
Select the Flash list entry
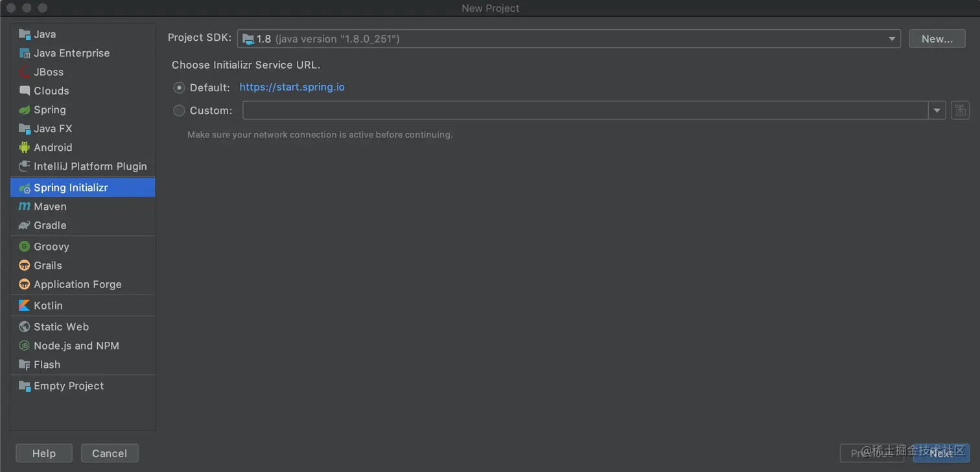(x=83, y=364)
